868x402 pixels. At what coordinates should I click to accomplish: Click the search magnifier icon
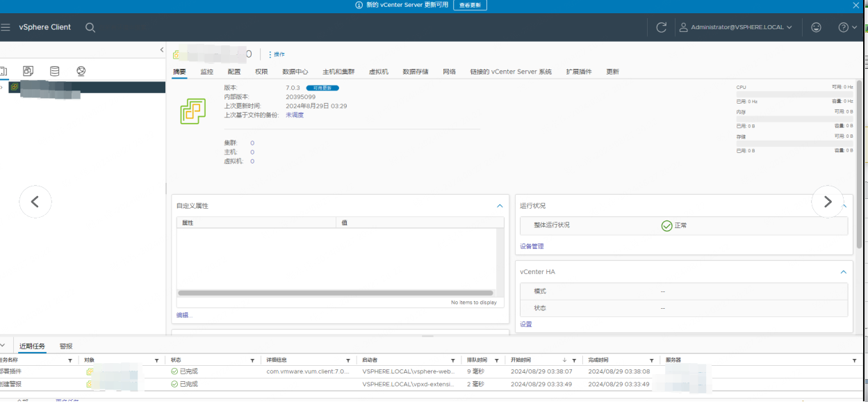[90, 27]
